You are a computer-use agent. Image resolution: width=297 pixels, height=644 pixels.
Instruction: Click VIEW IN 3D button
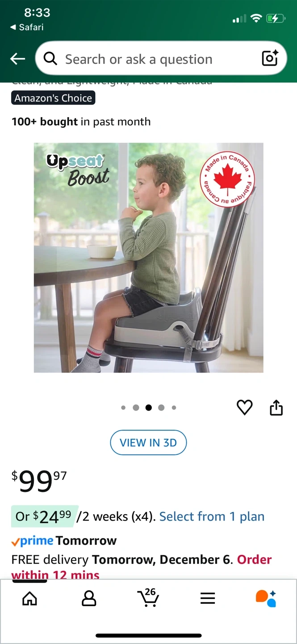coord(148,443)
